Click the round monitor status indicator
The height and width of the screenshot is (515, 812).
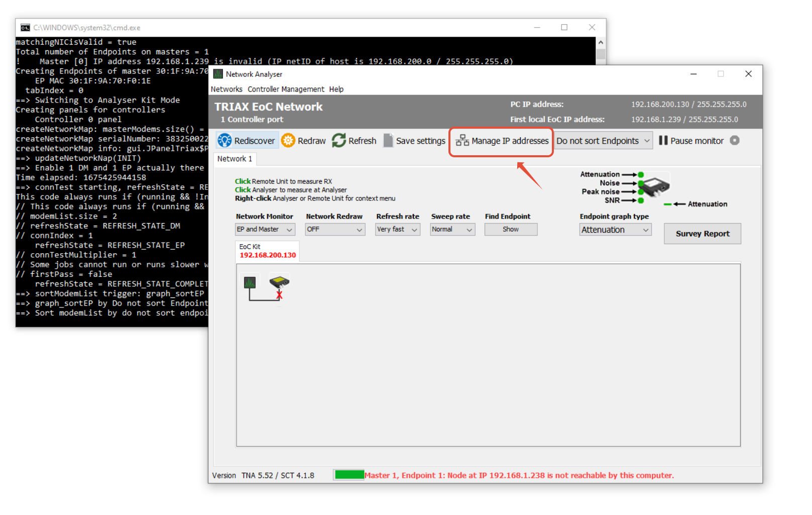tap(735, 140)
